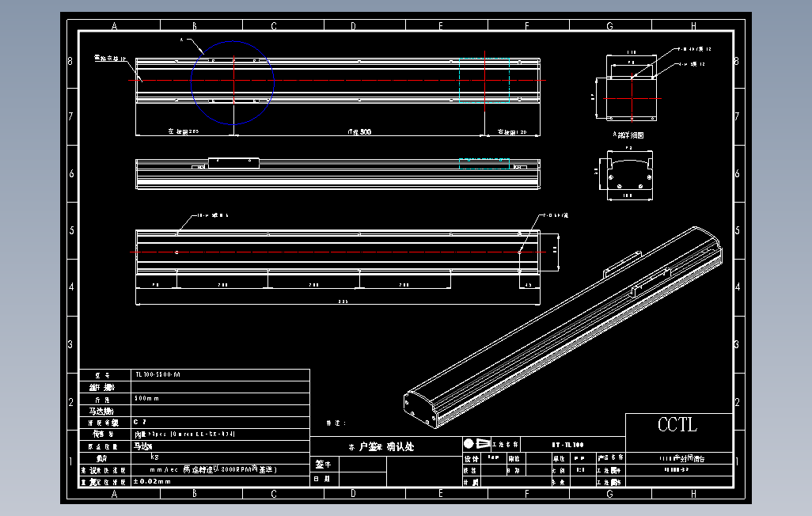This screenshot has width=812, height=516.
Task: Click the 马达规格 motor spec row label
Action: 101,411
